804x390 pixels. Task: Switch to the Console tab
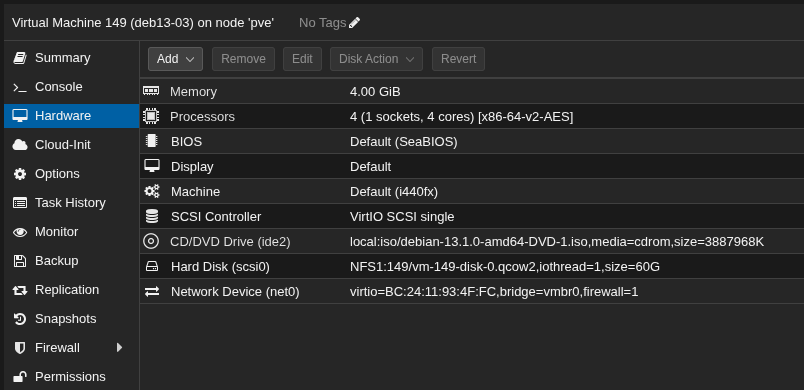[71, 87]
